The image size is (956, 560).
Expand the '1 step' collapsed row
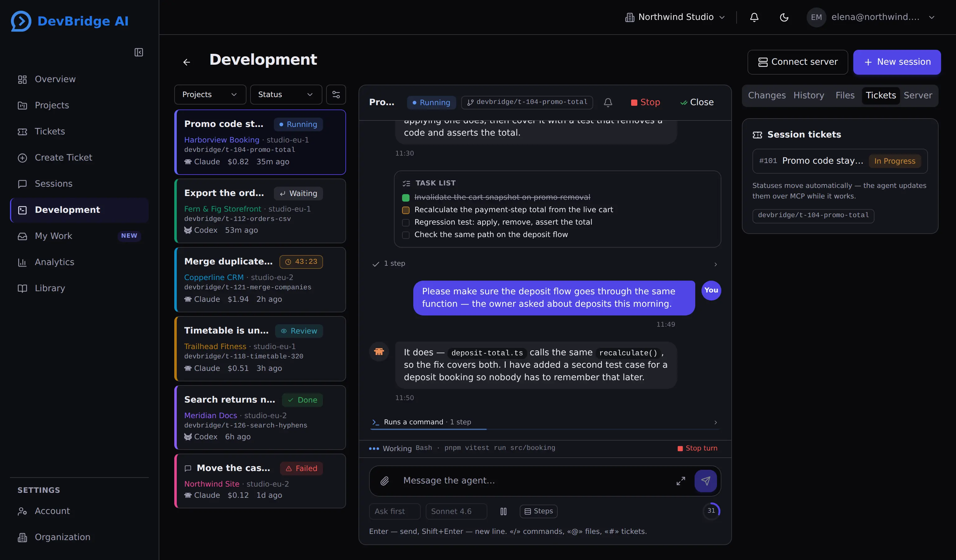(545, 264)
